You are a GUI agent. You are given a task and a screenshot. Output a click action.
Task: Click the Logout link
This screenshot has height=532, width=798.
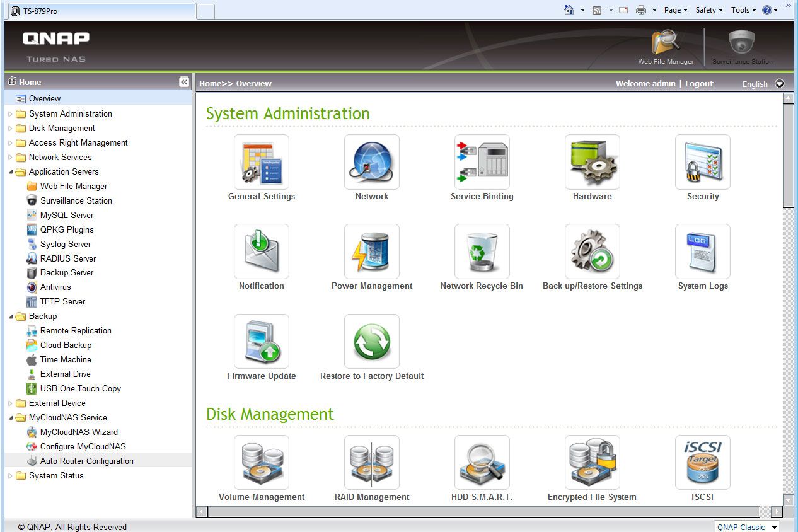[x=699, y=83]
